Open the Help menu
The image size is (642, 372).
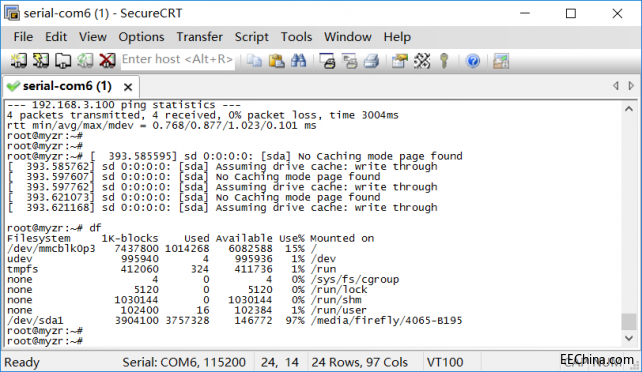coord(397,37)
